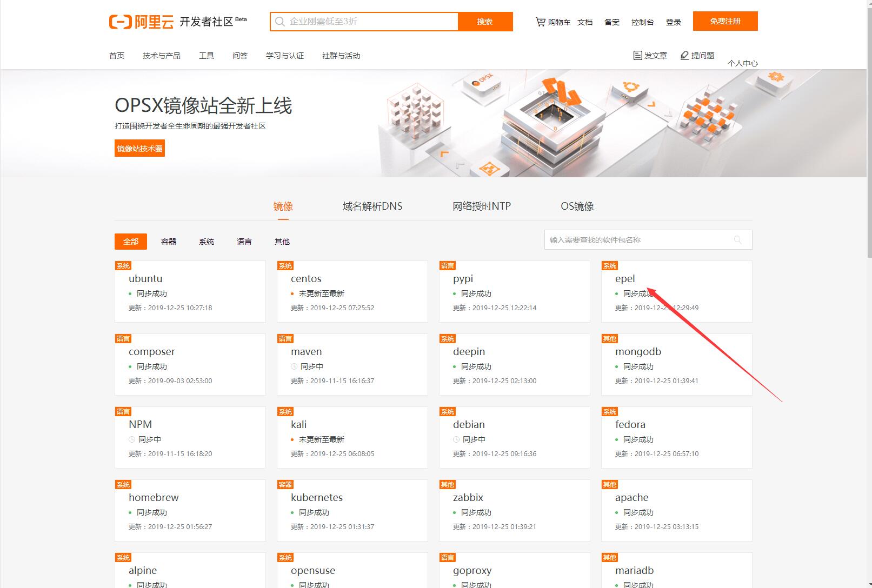This screenshot has height=588, width=872.
Task: Click the clock sync icon on the maven card
Action: pyautogui.click(x=294, y=366)
